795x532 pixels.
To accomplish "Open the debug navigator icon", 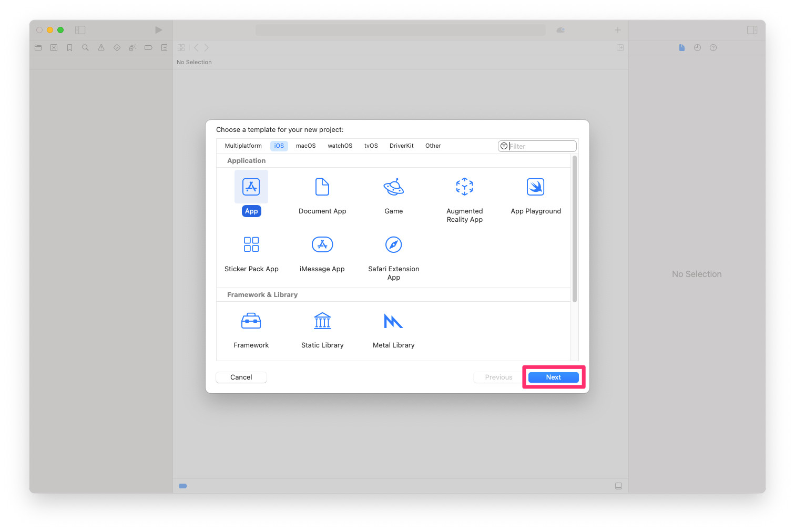I will pyautogui.click(x=132, y=47).
